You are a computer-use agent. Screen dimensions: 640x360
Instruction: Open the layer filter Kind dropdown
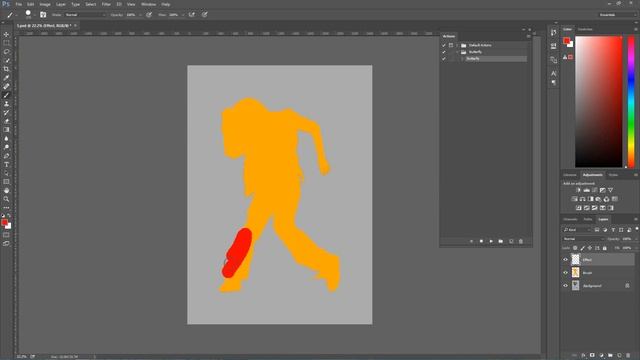click(x=577, y=230)
